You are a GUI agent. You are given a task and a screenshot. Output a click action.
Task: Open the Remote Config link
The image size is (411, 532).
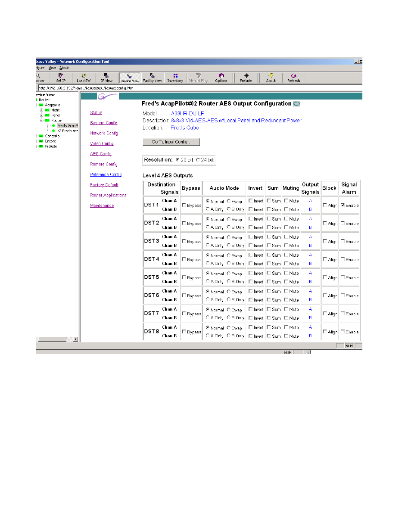tap(104, 164)
